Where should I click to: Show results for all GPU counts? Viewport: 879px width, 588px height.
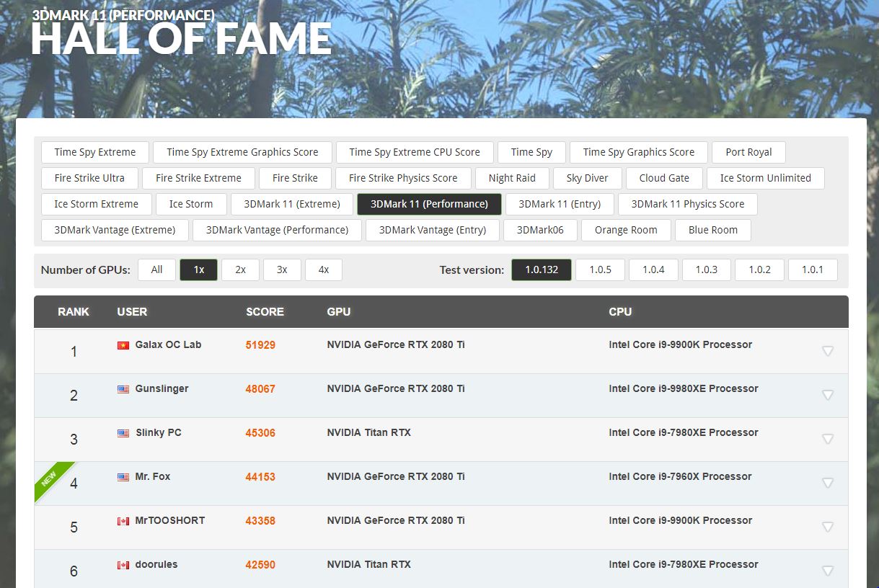click(x=156, y=269)
